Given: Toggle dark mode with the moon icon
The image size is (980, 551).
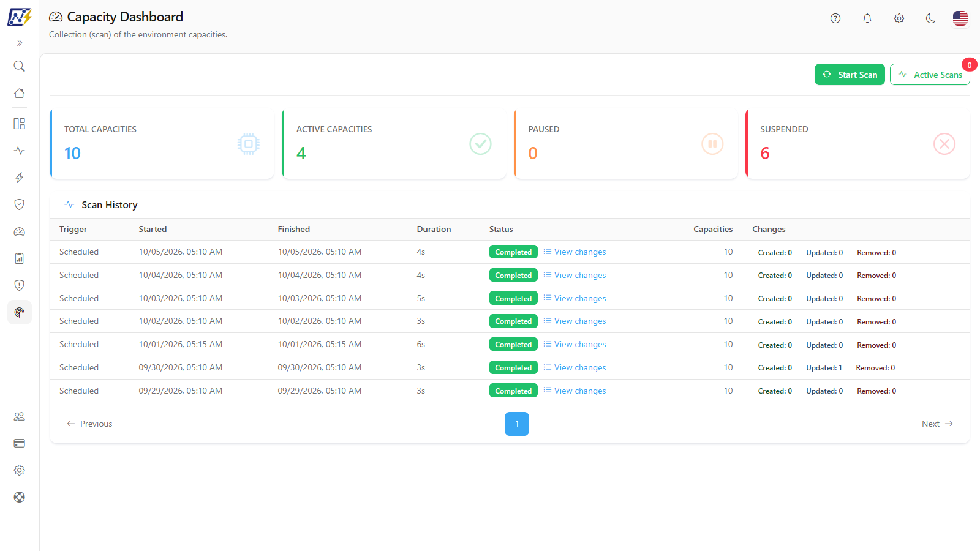Looking at the screenshot, I should click(x=931, y=18).
